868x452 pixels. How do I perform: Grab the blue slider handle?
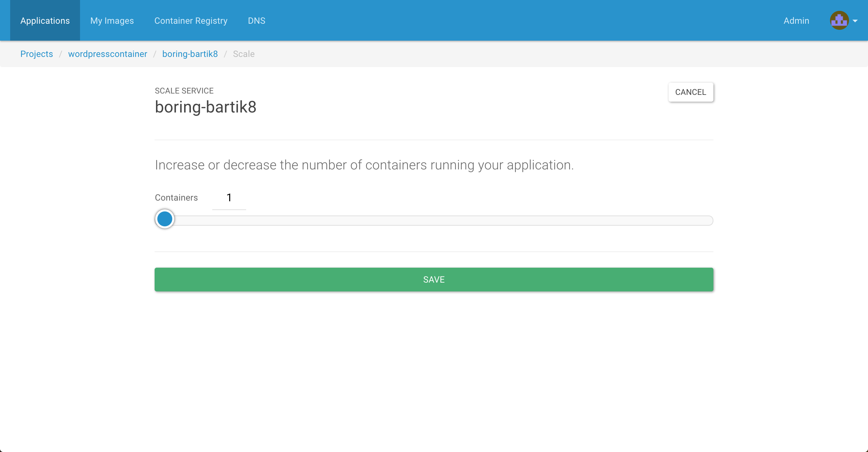point(165,219)
